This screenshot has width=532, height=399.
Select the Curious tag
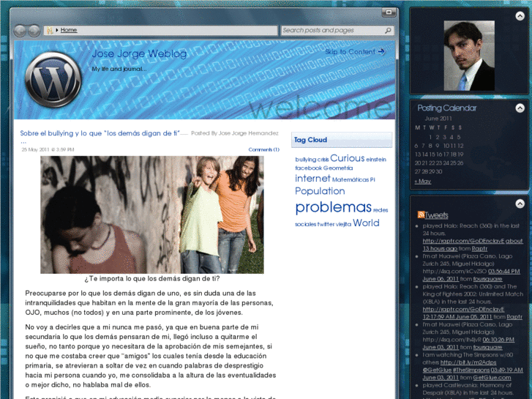coord(347,158)
